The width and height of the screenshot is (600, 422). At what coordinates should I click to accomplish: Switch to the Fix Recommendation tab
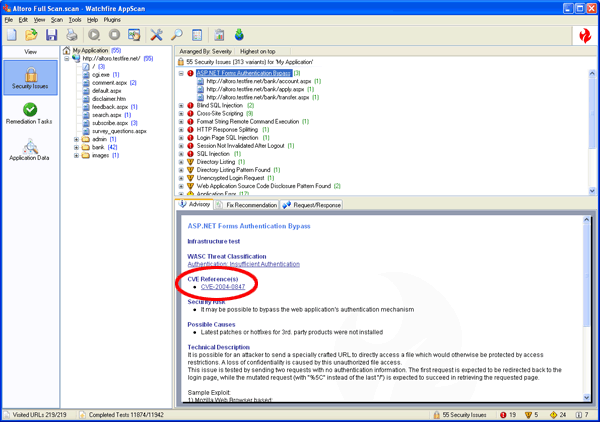[x=248, y=205]
